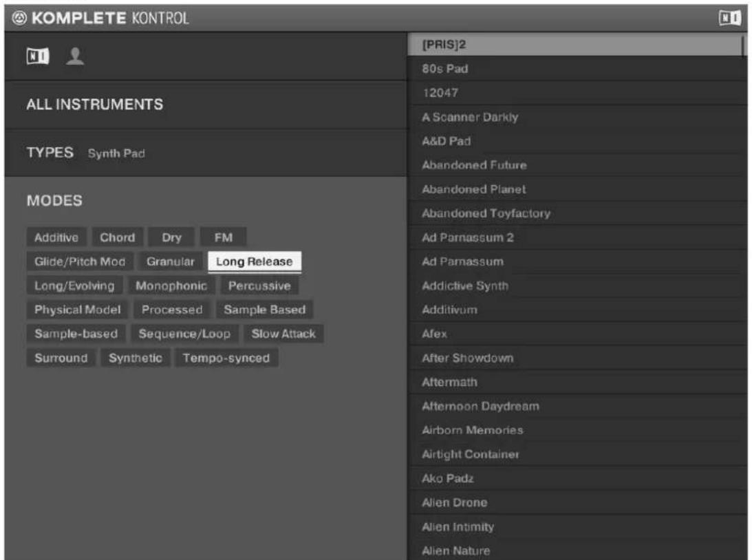
Task: Select the factory content NI icon
Action: pyautogui.click(x=38, y=56)
